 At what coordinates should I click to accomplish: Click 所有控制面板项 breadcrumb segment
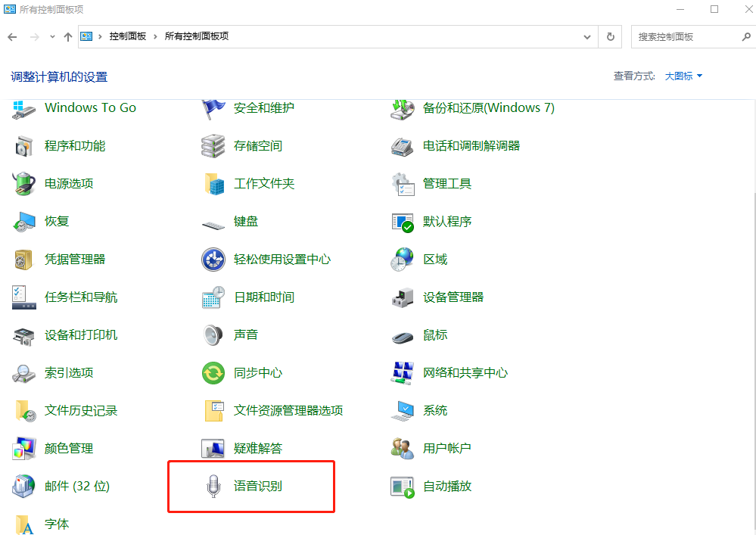pyautogui.click(x=196, y=36)
